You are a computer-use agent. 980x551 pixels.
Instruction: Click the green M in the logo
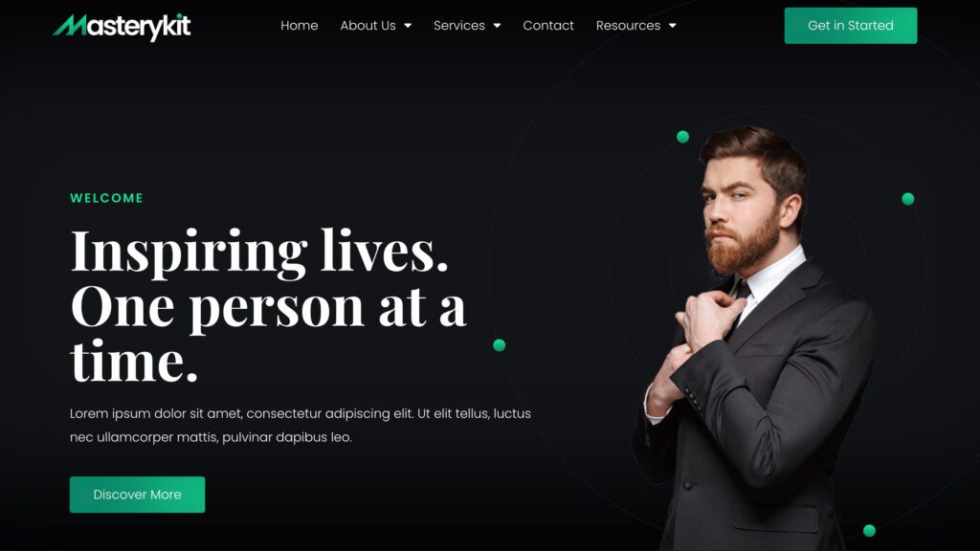click(70, 26)
